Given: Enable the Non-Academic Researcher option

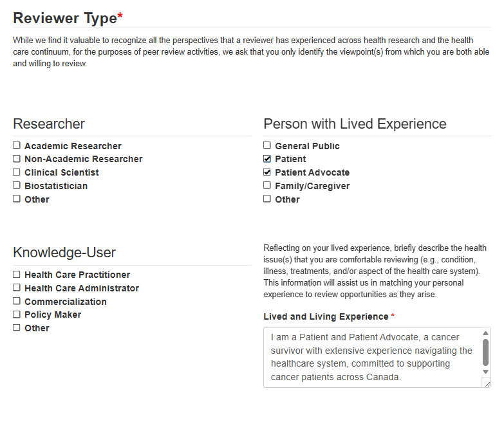Looking at the screenshot, I should [x=17, y=159].
